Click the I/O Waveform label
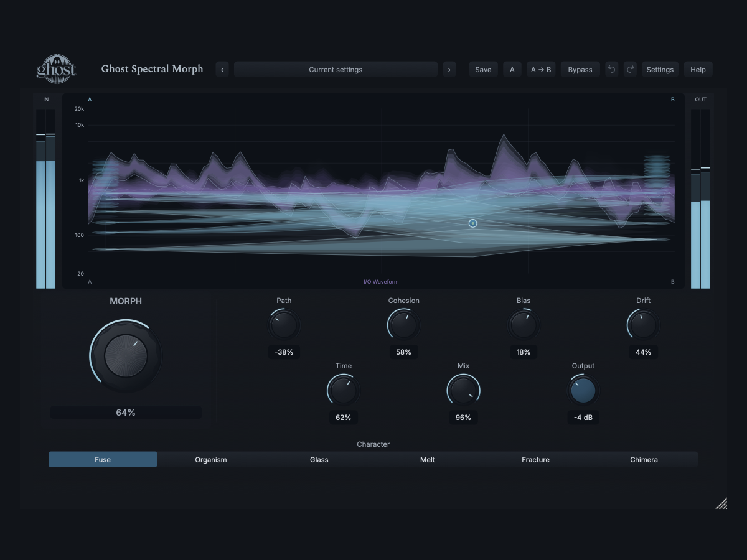Image resolution: width=747 pixels, height=560 pixels. point(381,282)
